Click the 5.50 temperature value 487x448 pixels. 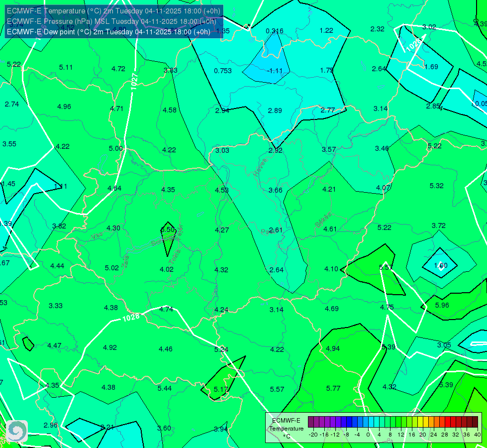[x=168, y=230]
